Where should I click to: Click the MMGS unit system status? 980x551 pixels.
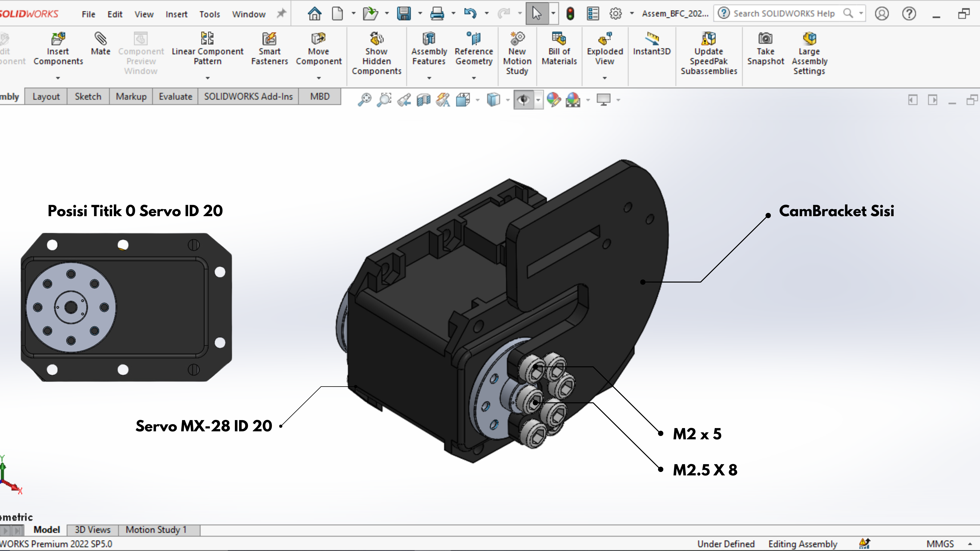click(940, 544)
